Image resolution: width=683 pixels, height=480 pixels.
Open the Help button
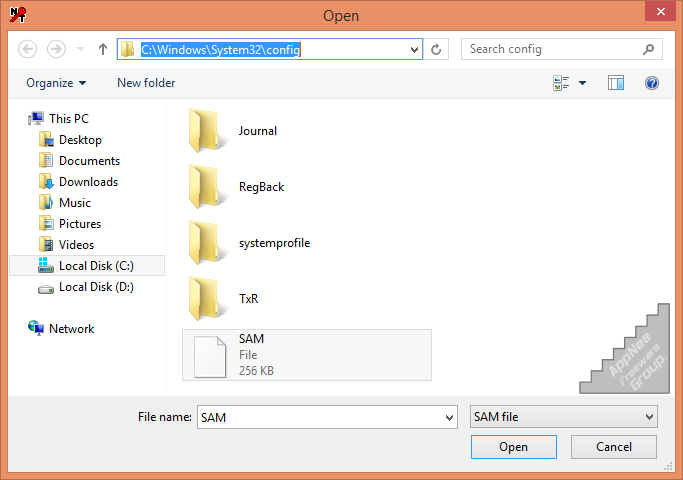(x=652, y=83)
